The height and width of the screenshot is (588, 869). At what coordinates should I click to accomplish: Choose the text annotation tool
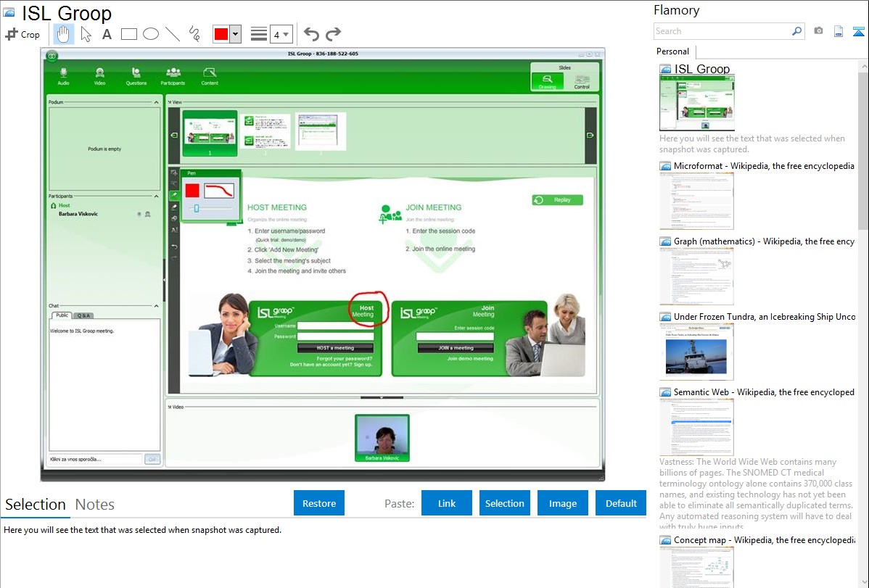pos(107,34)
